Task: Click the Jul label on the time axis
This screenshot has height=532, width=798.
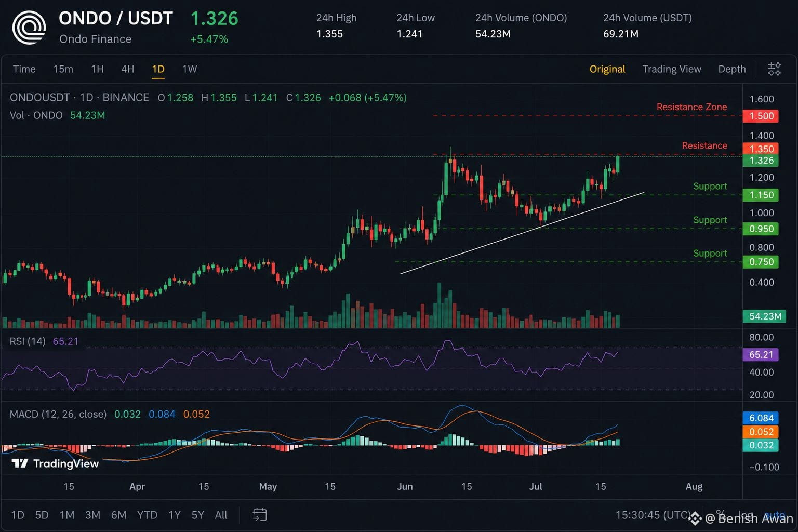Action: tap(536, 486)
